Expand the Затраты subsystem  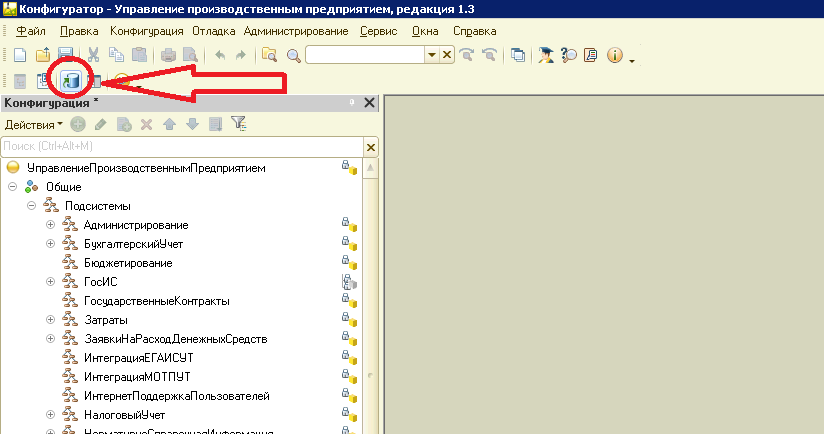coord(50,319)
